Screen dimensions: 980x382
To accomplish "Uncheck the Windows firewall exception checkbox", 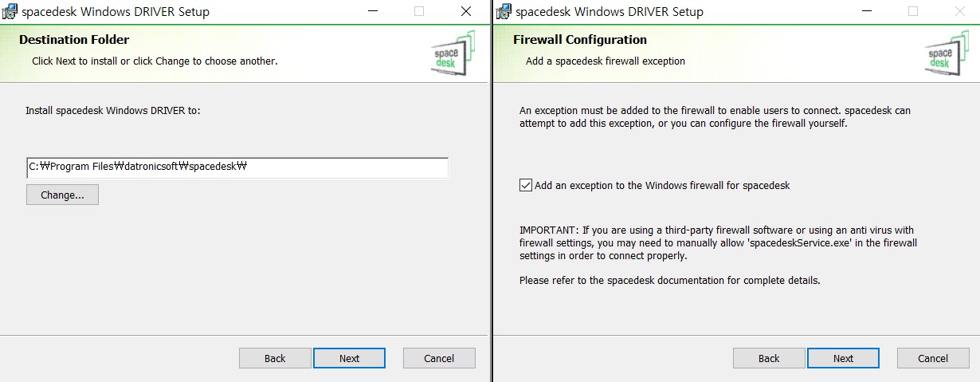I will click(x=526, y=185).
